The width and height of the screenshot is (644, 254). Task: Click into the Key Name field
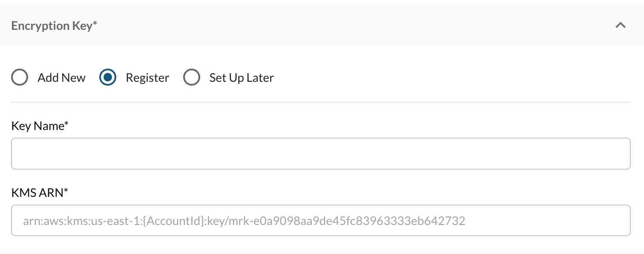click(320, 153)
